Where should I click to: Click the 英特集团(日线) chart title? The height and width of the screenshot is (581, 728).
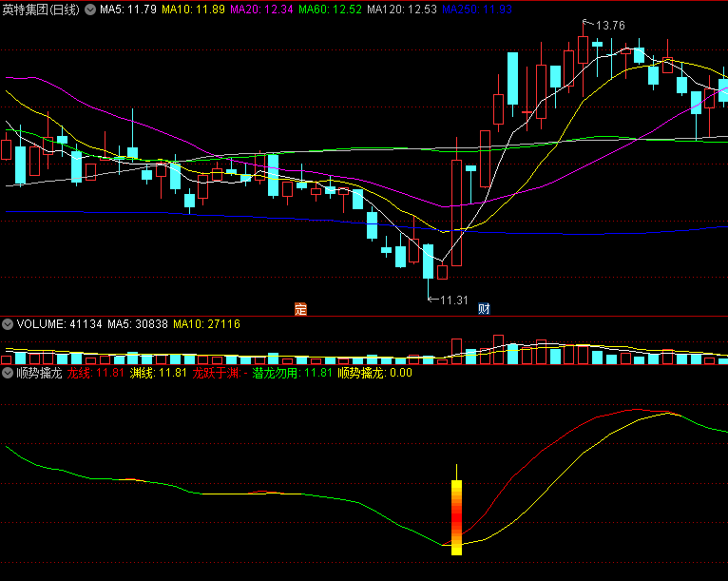click(x=41, y=10)
